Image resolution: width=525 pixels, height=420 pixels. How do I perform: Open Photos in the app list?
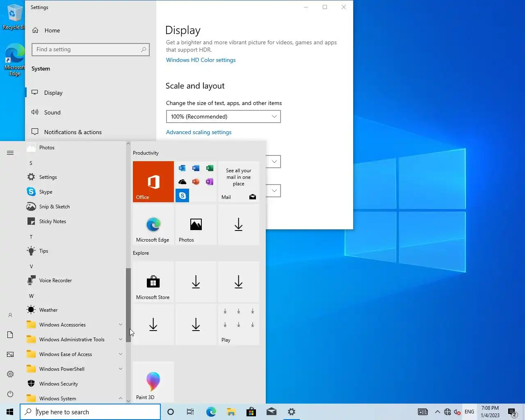pos(75,148)
